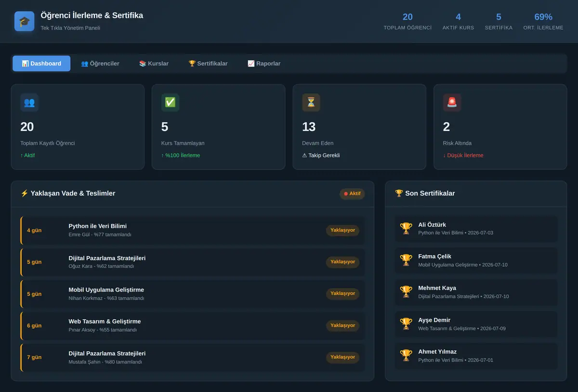Select Dijital Pazarlama Stratejileri title above Oğuz Kara
Image resolution: width=578 pixels, height=392 pixels.
(107, 258)
